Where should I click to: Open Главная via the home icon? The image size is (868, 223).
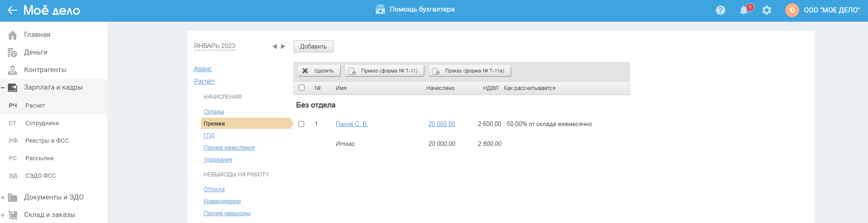[12, 35]
